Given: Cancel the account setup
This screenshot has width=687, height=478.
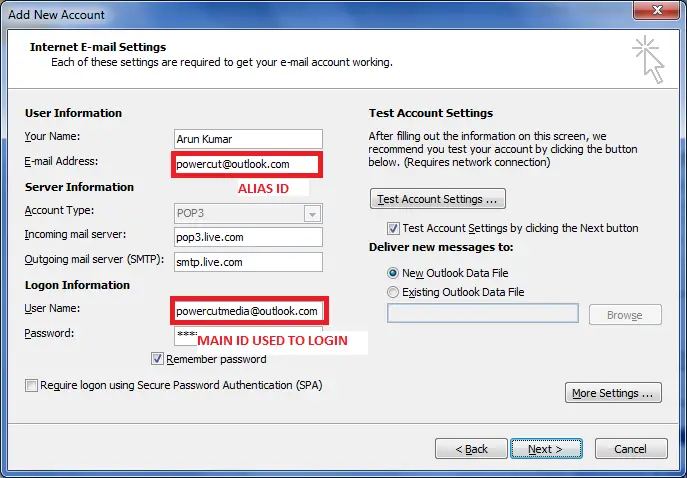Looking at the screenshot, I should point(630,449).
